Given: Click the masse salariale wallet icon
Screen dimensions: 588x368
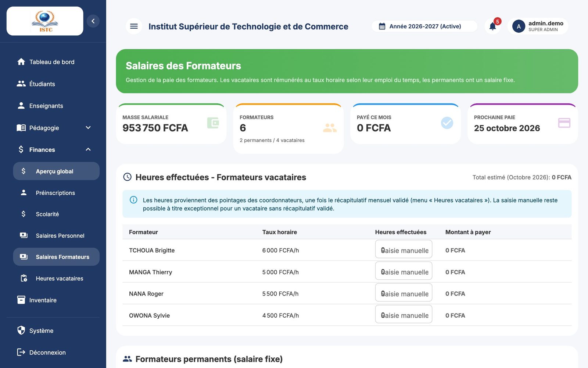Looking at the screenshot, I should (x=213, y=123).
